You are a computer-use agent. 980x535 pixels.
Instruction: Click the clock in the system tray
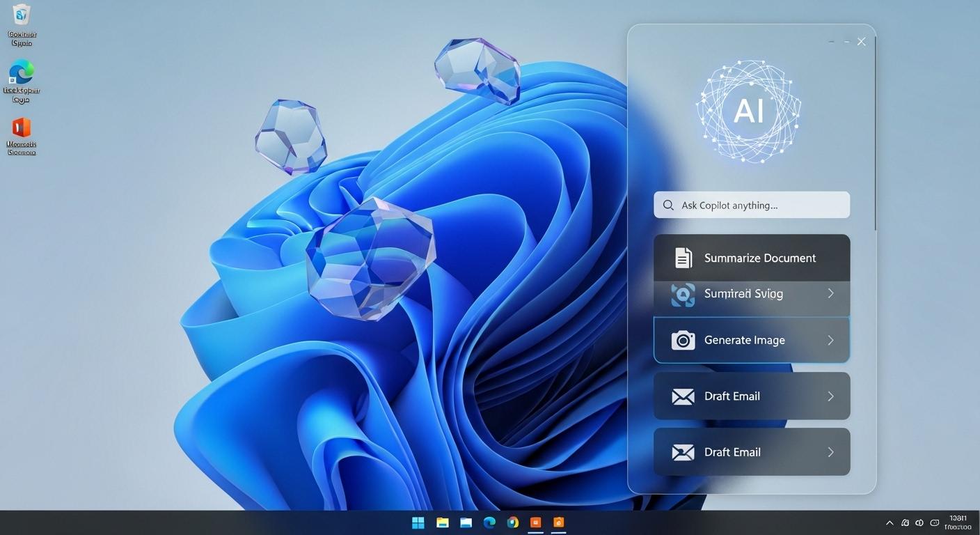tap(958, 522)
